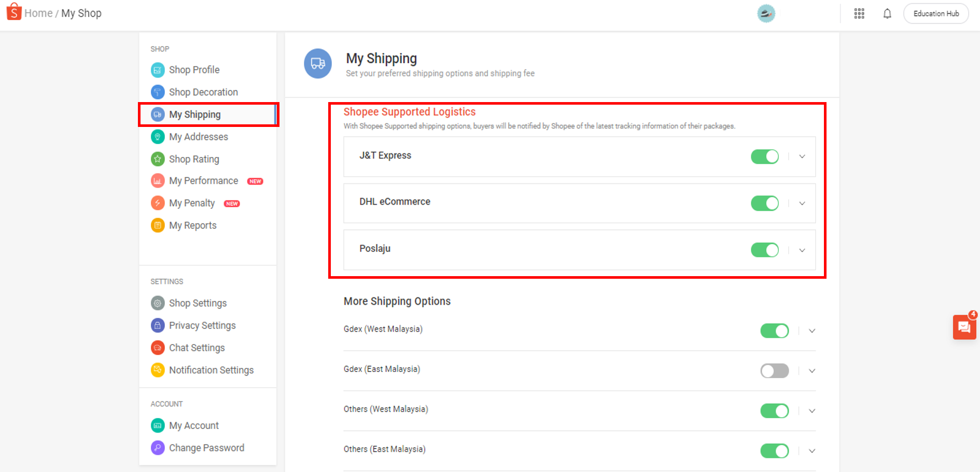This screenshot has height=472, width=980.
Task: Go to Notification Settings menu item
Action: coord(211,370)
